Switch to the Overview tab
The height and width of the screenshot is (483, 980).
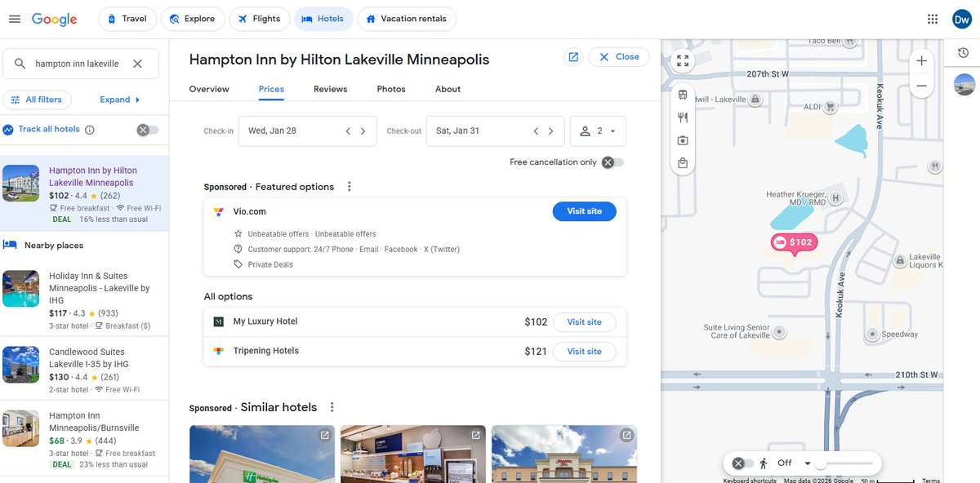click(x=209, y=89)
